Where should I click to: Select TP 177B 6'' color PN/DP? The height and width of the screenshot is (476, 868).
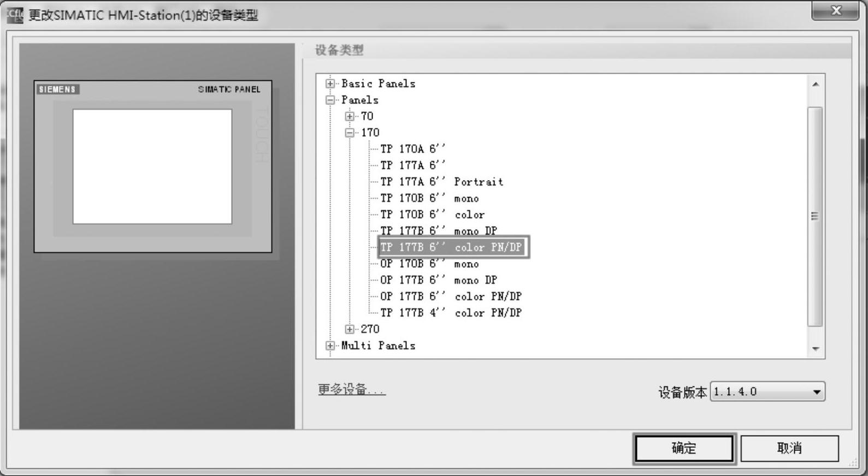tap(453, 247)
